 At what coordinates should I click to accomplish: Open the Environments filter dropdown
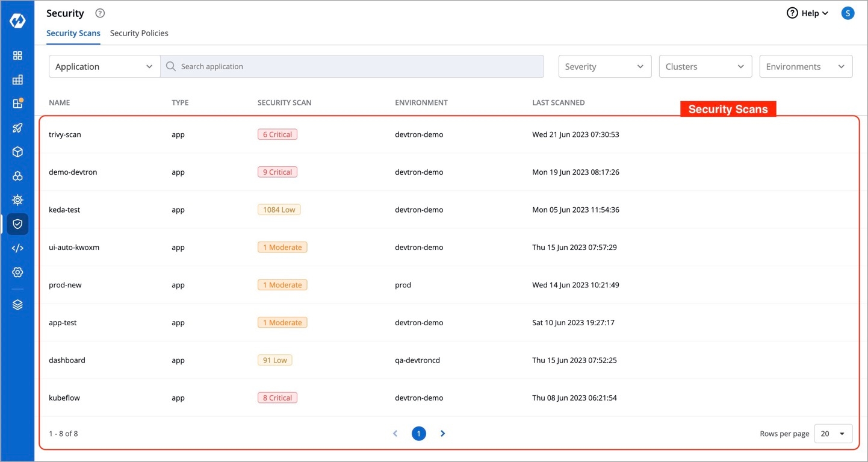(805, 67)
